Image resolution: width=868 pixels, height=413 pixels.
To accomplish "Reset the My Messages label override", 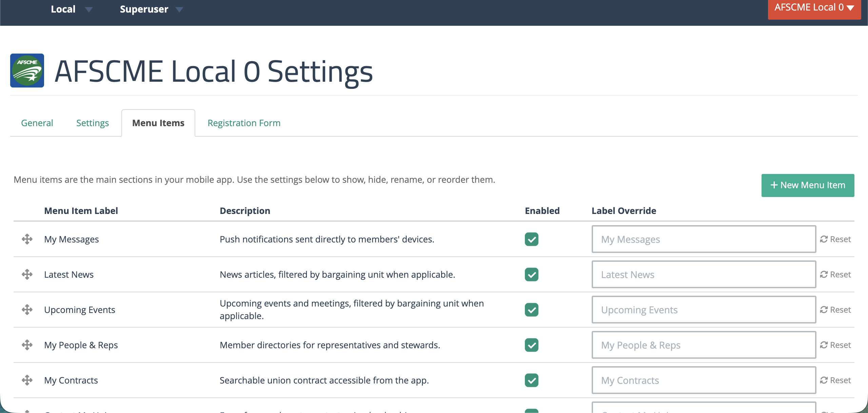I will click(835, 239).
